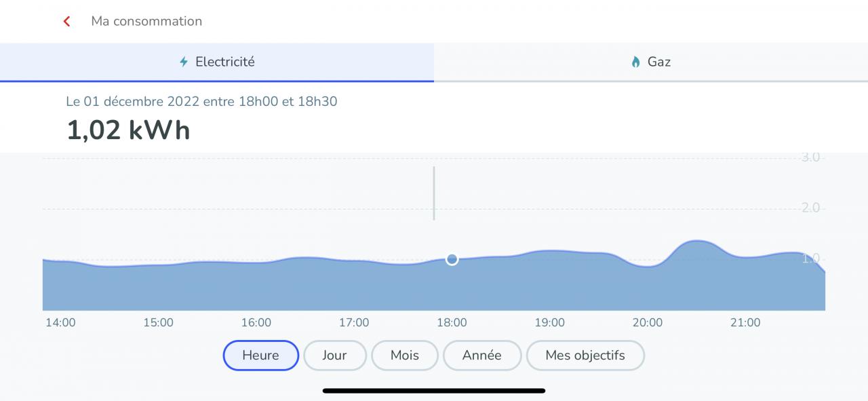Select 17:00 on the time axis
Screen dimensions: 868x401
354,323
